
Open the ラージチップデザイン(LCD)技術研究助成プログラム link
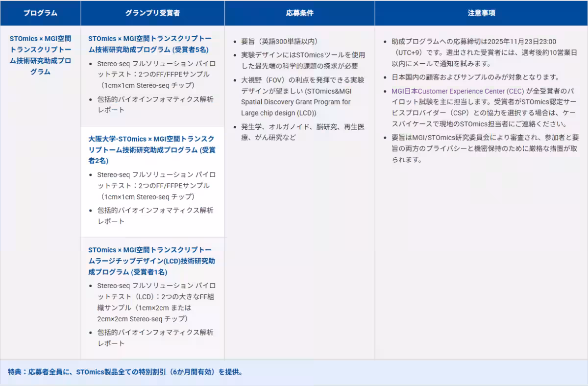coord(146,260)
